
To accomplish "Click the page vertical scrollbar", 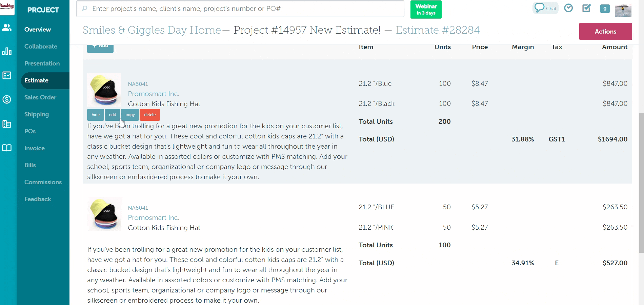I will [x=641, y=183].
